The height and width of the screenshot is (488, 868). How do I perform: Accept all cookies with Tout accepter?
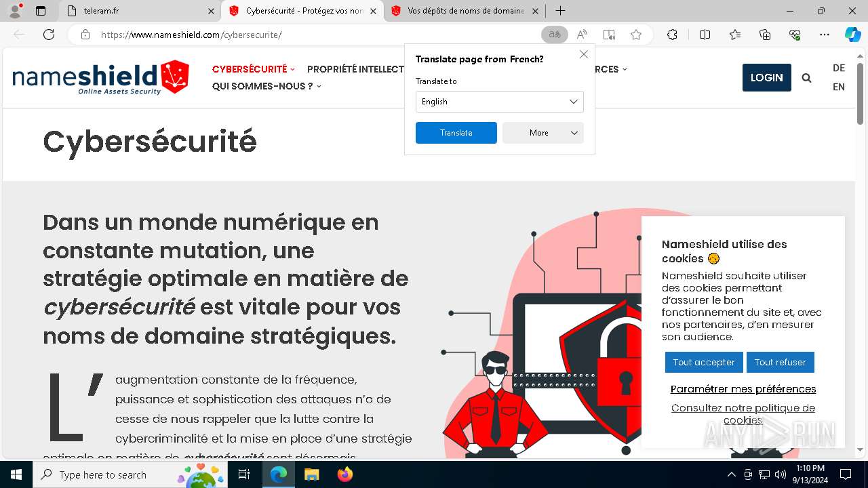coord(704,362)
